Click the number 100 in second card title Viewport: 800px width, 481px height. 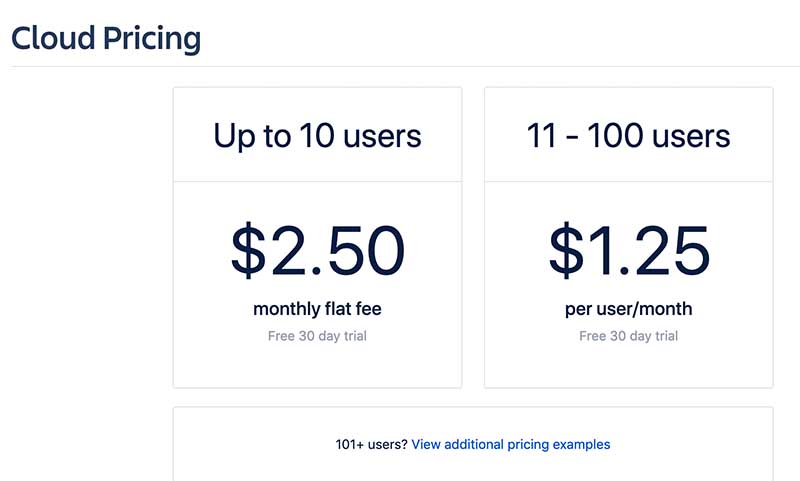[615, 136]
